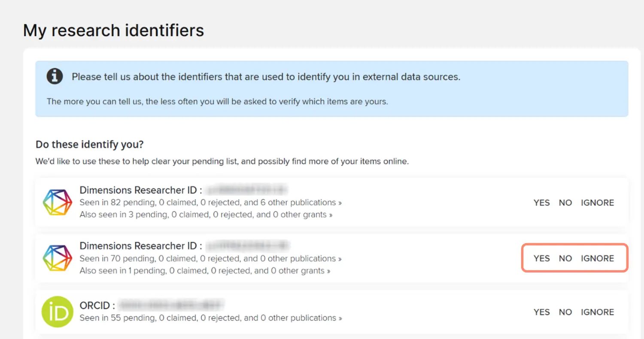Viewport: 644px width, 339px height.
Task: Click NO for the ORCID identifier
Action: [565, 312]
